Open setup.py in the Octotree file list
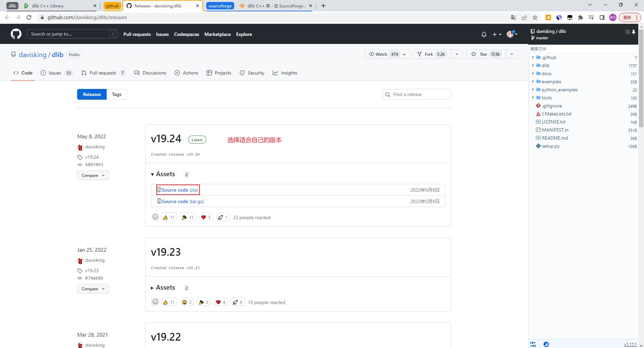Image resolution: width=644 pixels, height=348 pixels. 550,146
